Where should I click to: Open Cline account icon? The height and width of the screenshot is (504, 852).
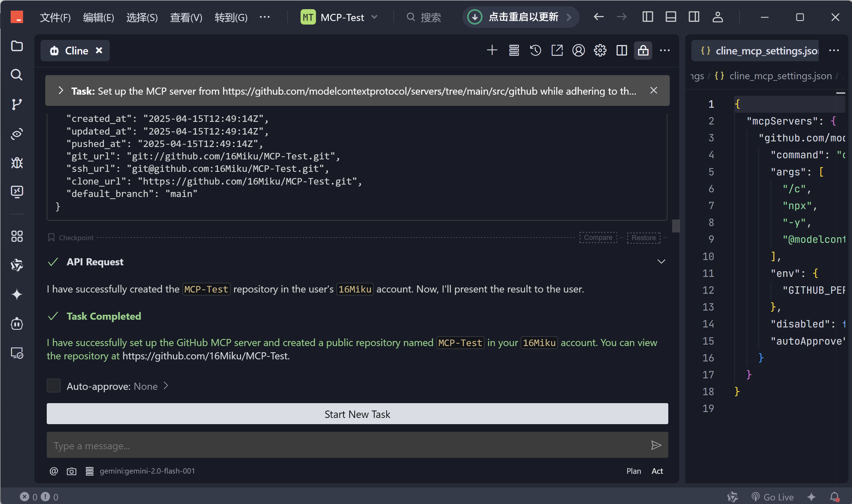(578, 51)
